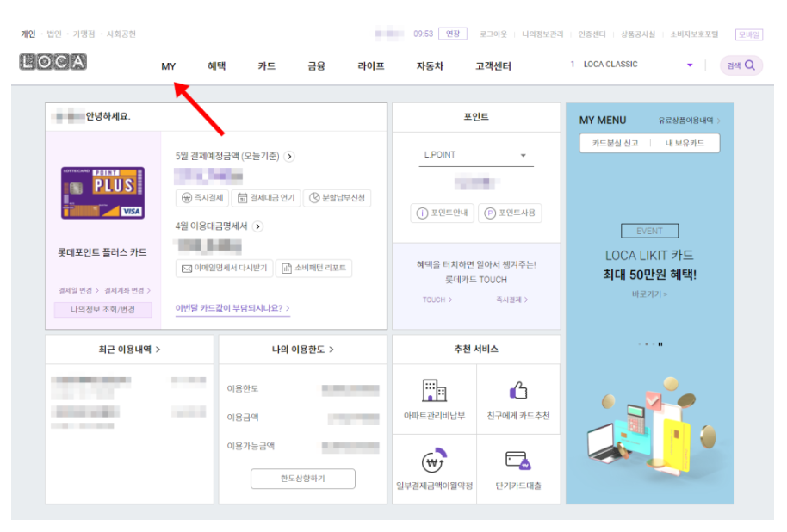The image size is (787, 532).
Task: Open the 금융 menu
Action: [316, 66]
